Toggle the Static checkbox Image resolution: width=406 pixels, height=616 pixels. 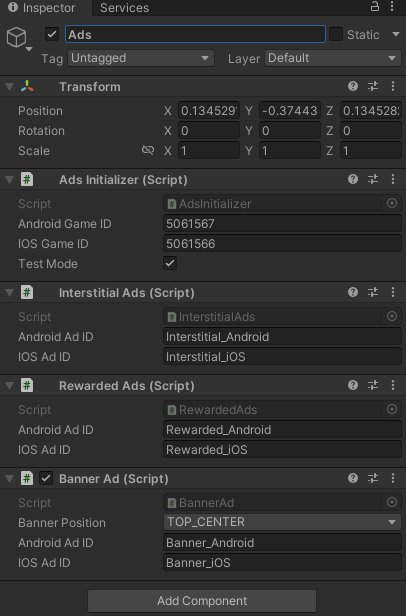click(336, 34)
